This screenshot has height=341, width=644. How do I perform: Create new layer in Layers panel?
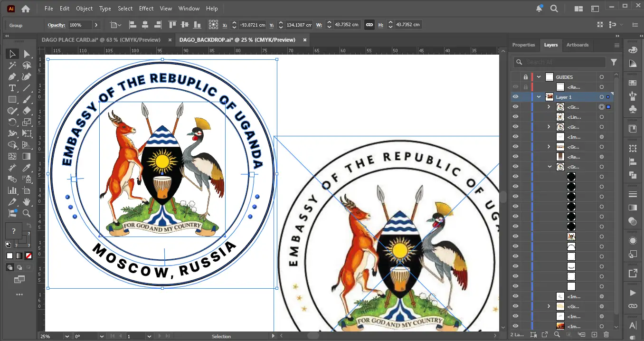pos(594,335)
